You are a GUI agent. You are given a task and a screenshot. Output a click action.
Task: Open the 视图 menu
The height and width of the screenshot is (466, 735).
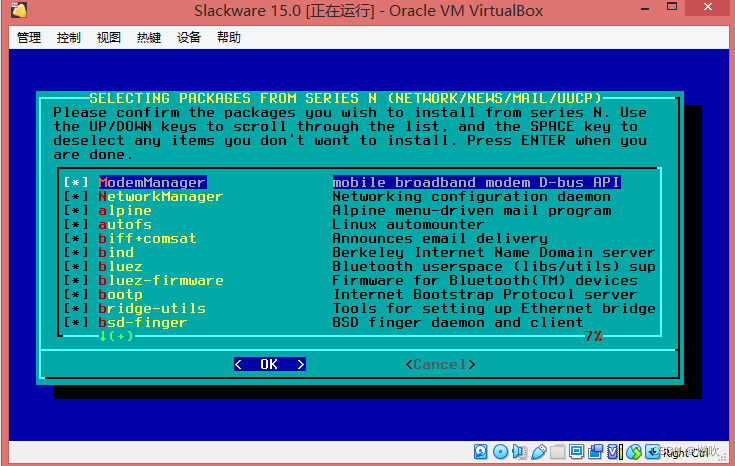(x=109, y=38)
